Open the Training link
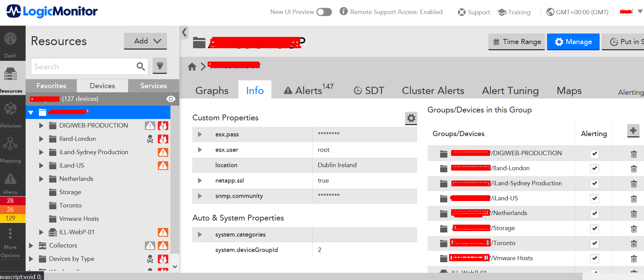 514,12
